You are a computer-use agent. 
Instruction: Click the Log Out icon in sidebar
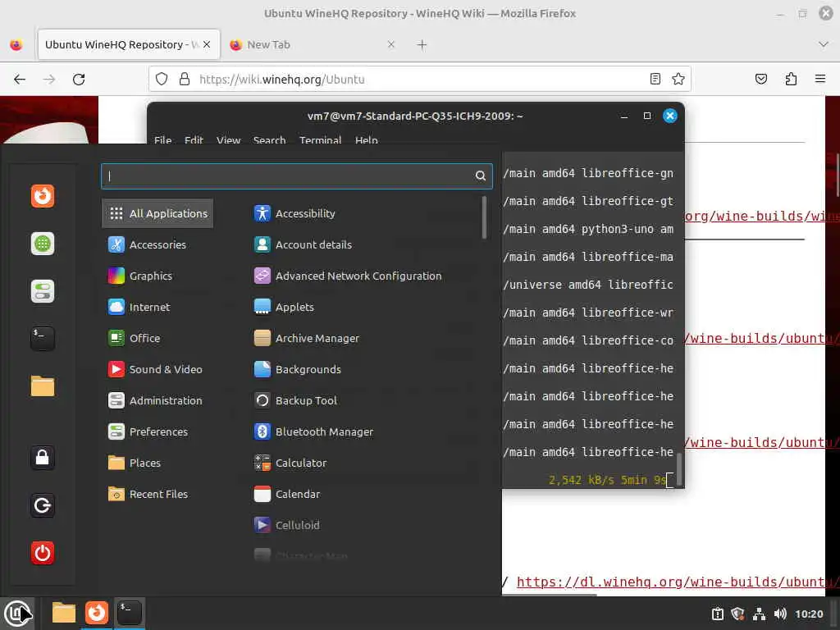point(43,505)
